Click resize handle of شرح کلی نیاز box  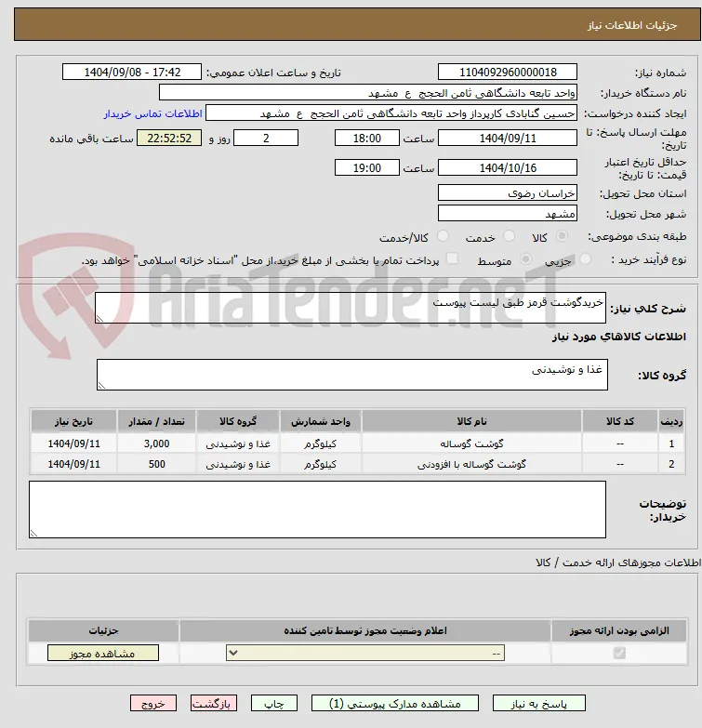[x=99, y=319]
